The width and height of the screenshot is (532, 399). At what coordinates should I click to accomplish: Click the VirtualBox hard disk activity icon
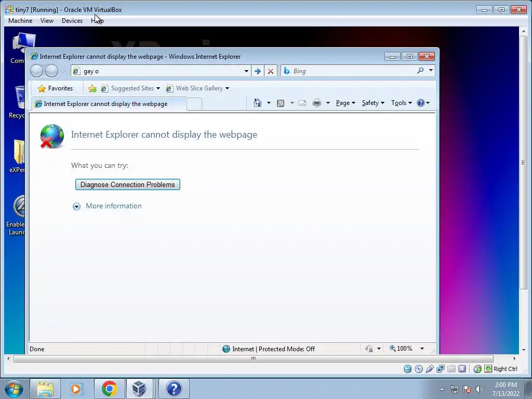[x=407, y=369]
